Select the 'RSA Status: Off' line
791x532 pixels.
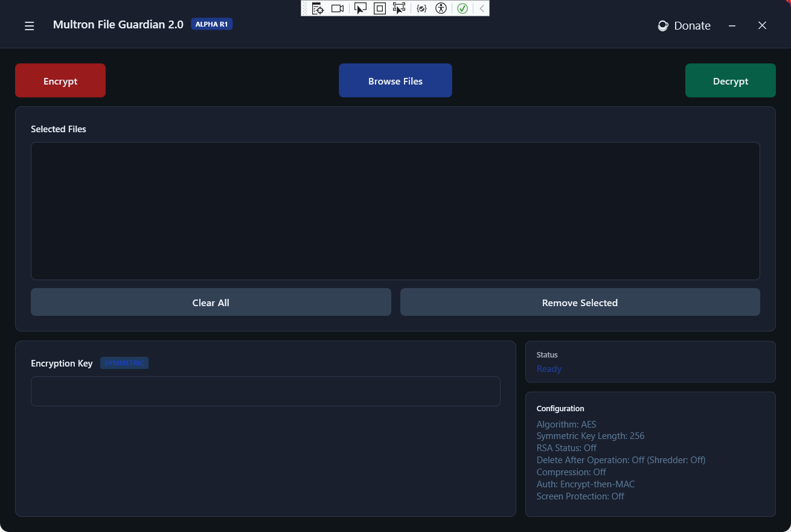566,448
